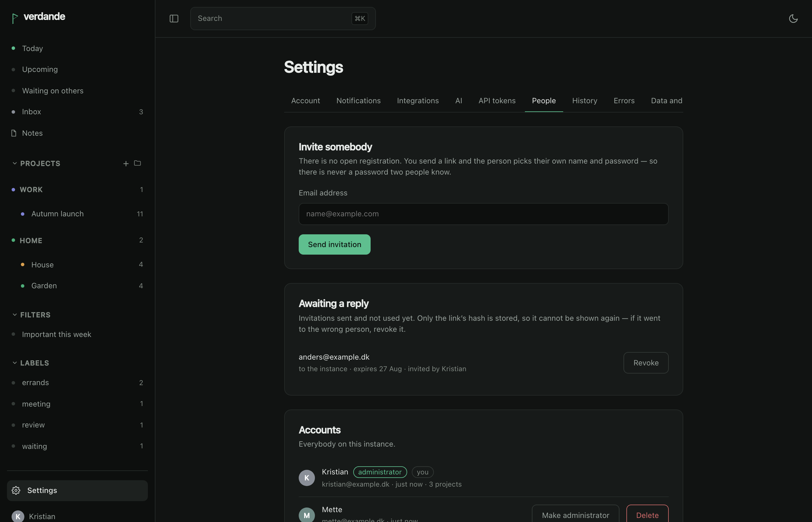
Task: Open the History tab
Action: 585,101
